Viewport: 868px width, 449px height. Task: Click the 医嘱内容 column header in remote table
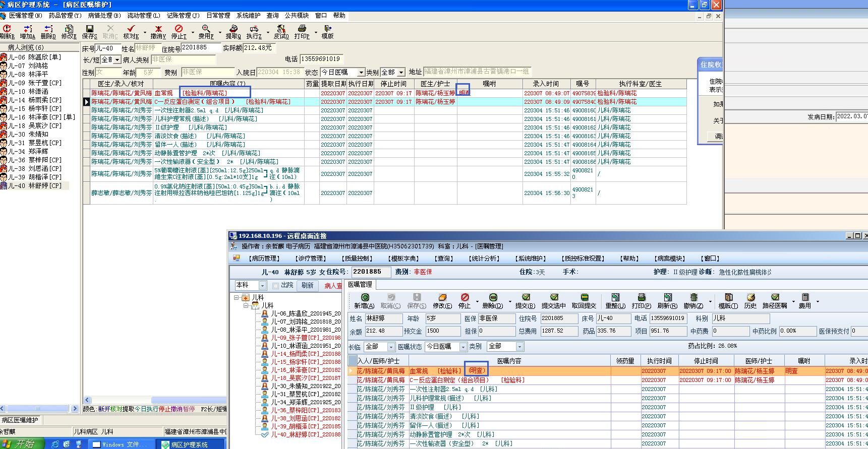pyautogui.click(x=509, y=361)
